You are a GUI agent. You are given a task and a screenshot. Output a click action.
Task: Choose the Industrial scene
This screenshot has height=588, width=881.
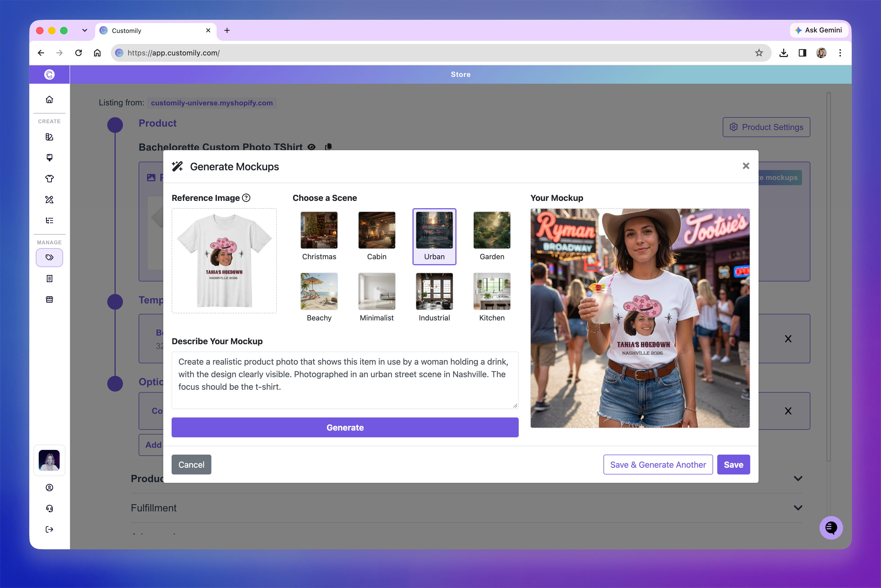click(x=434, y=297)
